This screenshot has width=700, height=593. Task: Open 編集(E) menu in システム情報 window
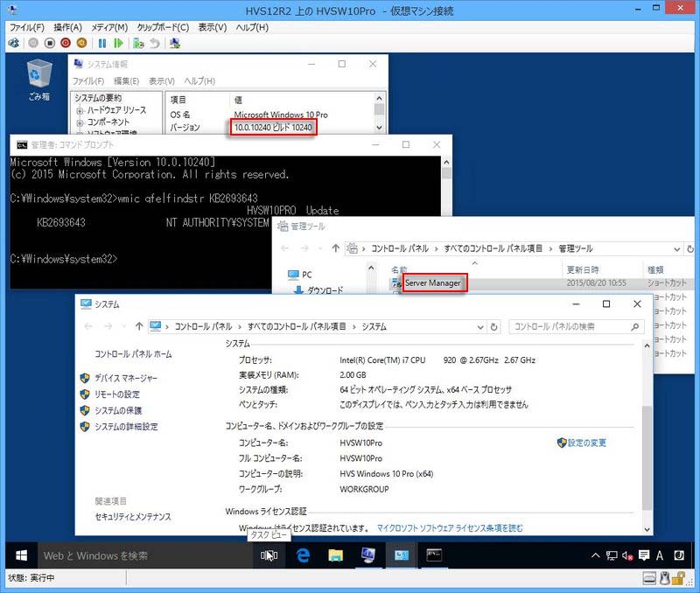[x=126, y=81]
